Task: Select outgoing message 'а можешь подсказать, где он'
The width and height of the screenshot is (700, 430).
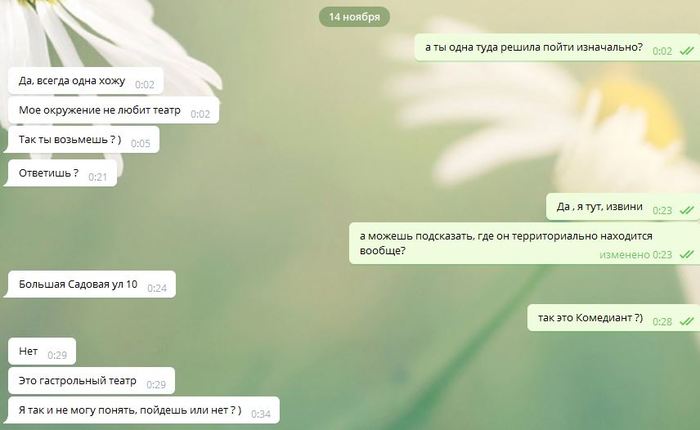Action: [524, 243]
